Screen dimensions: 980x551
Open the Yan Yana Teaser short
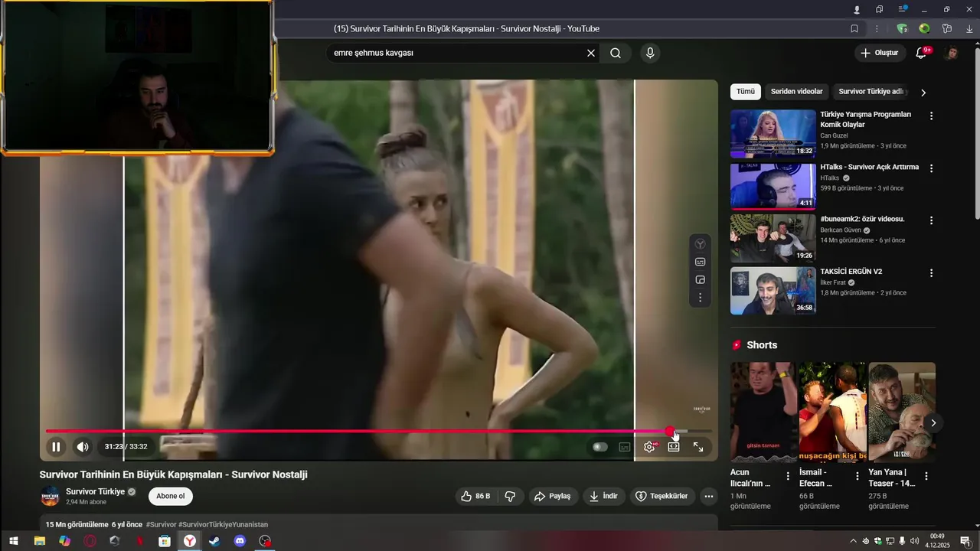click(902, 412)
